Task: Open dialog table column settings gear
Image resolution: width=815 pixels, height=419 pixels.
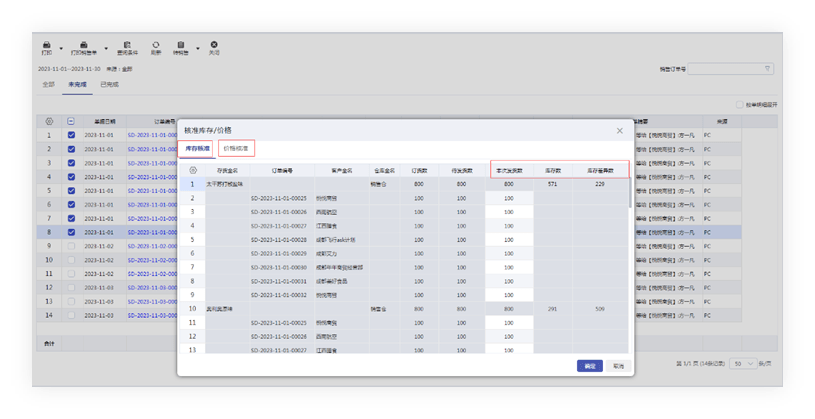Action: [192, 171]
